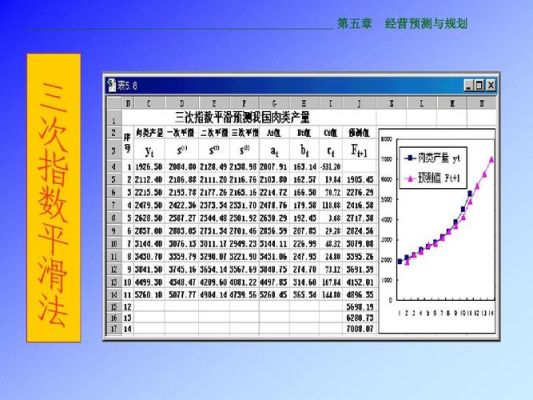Select the Bt cell 163.14

click(x=305, y=167)
